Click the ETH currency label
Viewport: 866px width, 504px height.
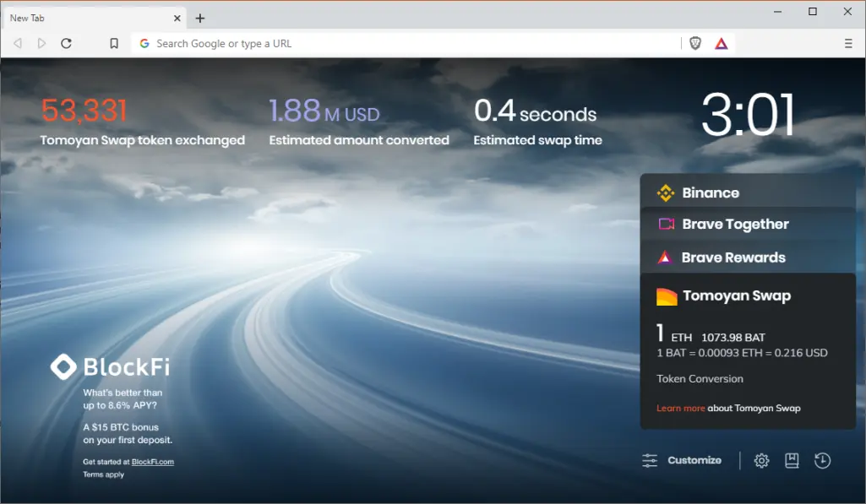coord(682,338)
